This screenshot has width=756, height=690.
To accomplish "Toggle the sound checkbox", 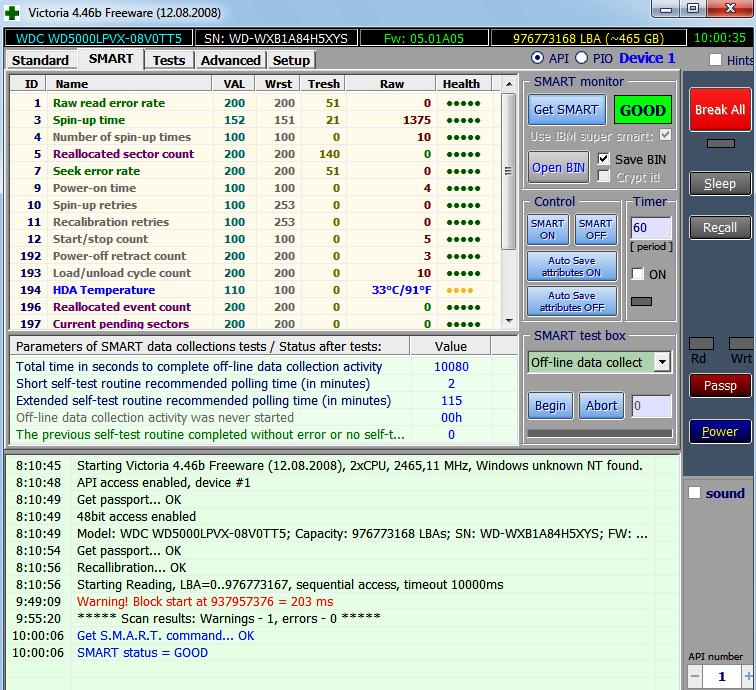I will click(694, 493).
